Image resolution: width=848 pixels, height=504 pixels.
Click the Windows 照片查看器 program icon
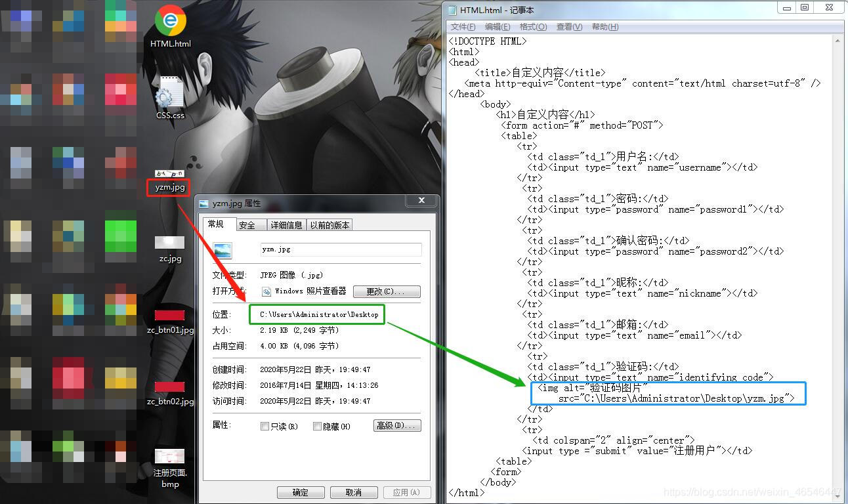coord(266,291)
